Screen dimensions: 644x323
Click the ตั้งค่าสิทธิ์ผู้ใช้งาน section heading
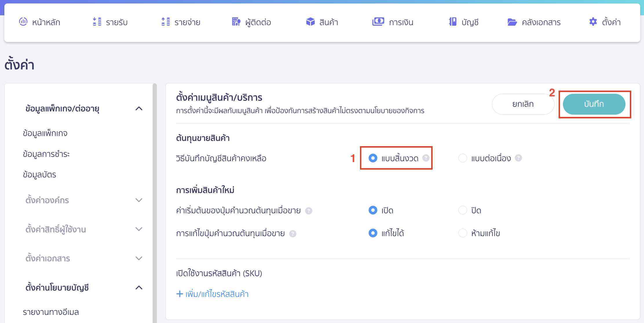[x=56, y=230]
